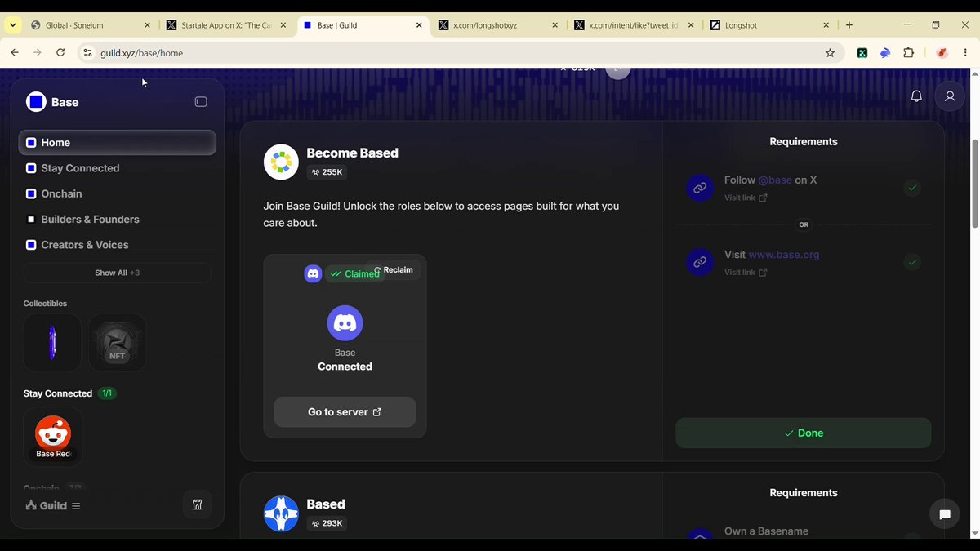The image size is (980, 551).
Task: Click the checkmark next to Follow @base
Action: [912, 188]
